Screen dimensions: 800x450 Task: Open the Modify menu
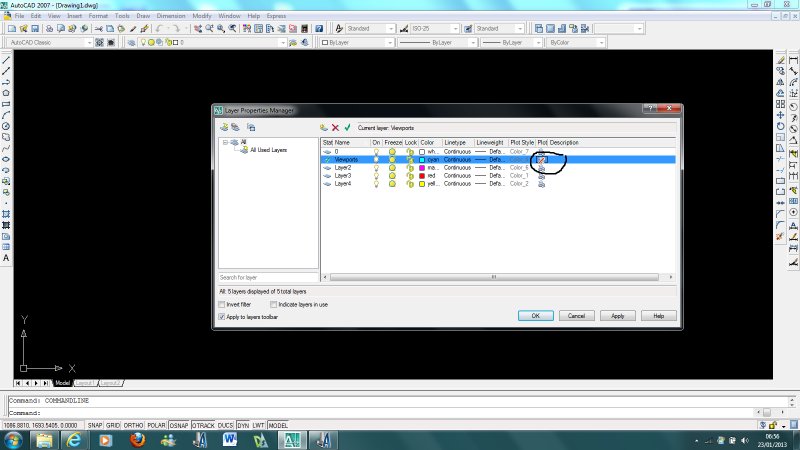point(202,16)
